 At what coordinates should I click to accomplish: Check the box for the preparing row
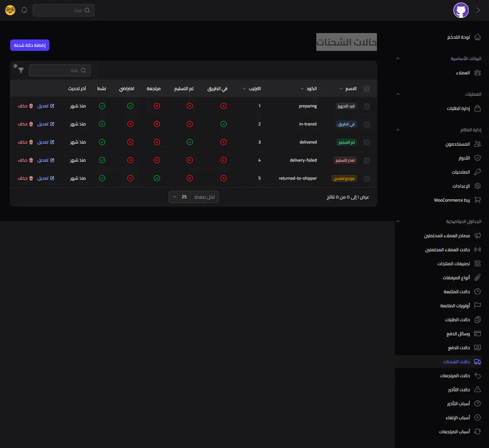367,106
